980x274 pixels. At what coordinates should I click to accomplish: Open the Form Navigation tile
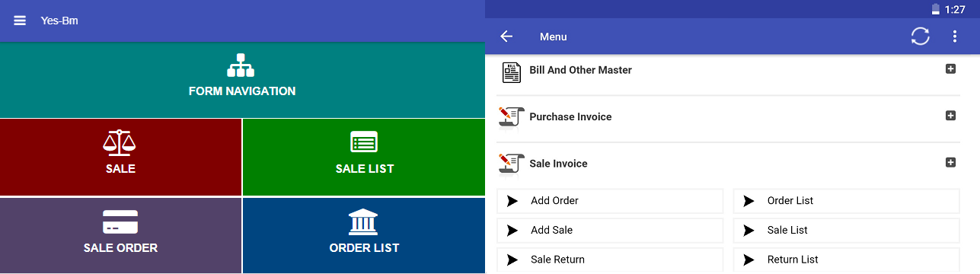[242, 80]
